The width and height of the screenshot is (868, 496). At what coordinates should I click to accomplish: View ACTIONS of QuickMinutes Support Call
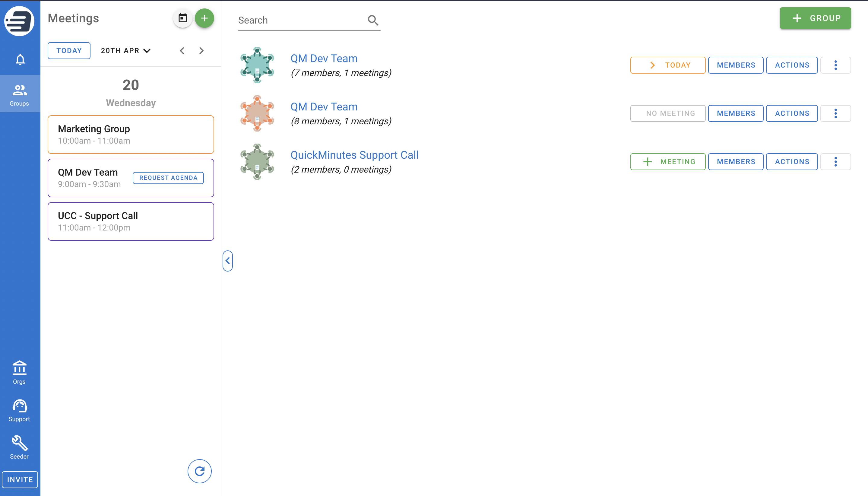(792, 162)
